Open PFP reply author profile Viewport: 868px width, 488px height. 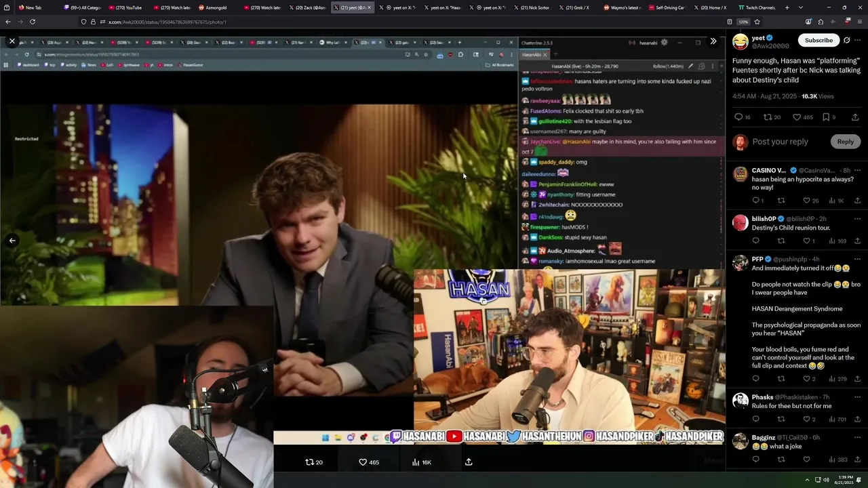click(757, 259)
